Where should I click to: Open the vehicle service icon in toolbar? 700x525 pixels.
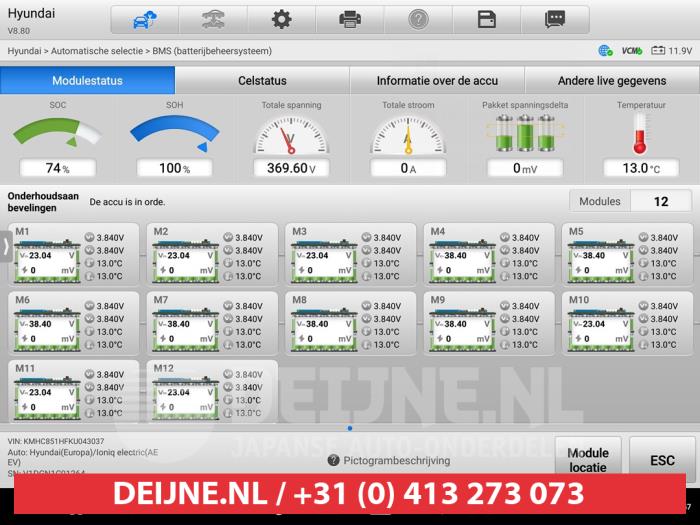click(212, 19)
